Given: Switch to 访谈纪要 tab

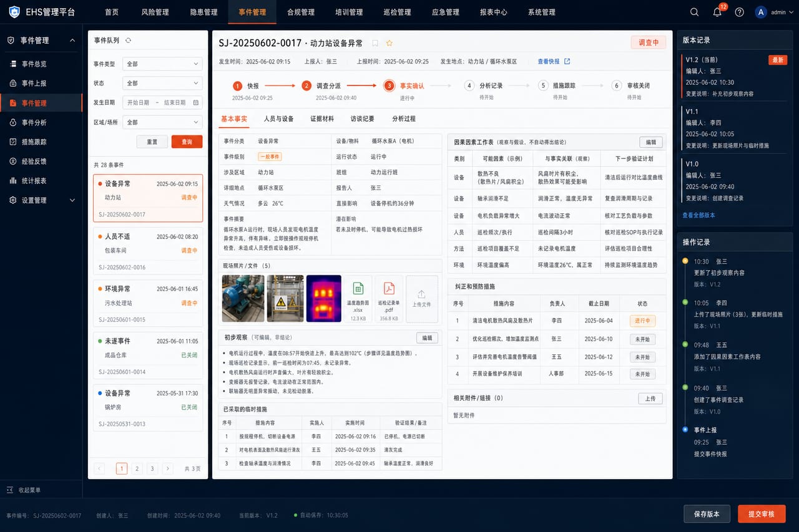Looking at the screenshot, I should pos(362,118).
